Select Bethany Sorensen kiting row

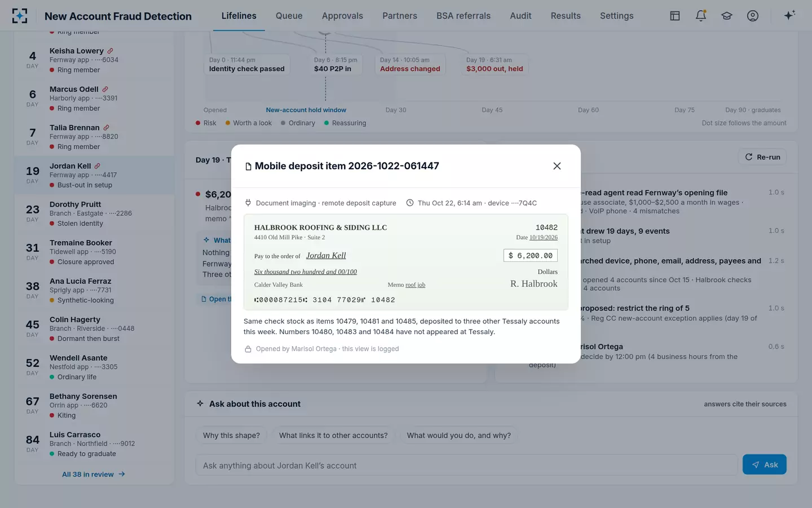pos(94,405)
